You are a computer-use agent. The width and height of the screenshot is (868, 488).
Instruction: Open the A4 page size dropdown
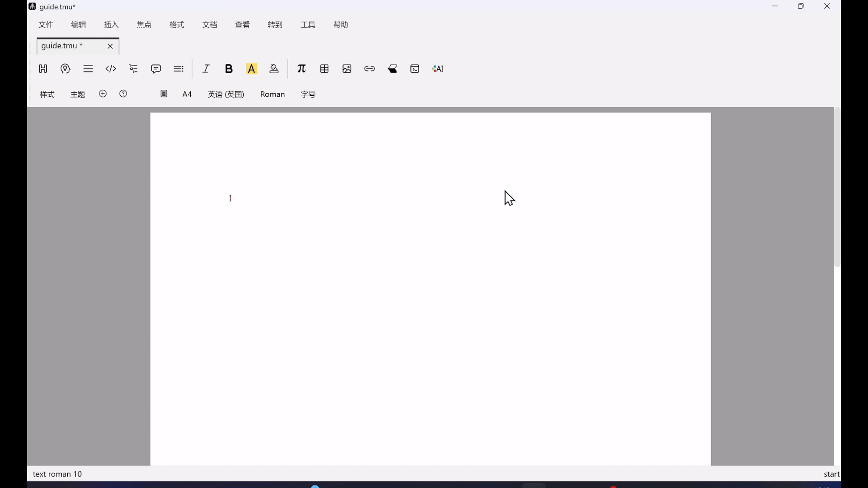click(x=187, y=94)
